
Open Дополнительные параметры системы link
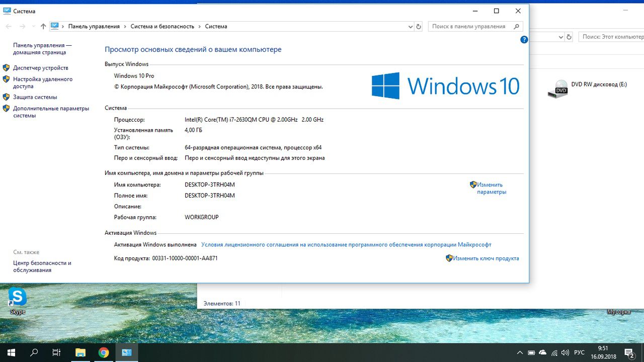pos(51,112)
